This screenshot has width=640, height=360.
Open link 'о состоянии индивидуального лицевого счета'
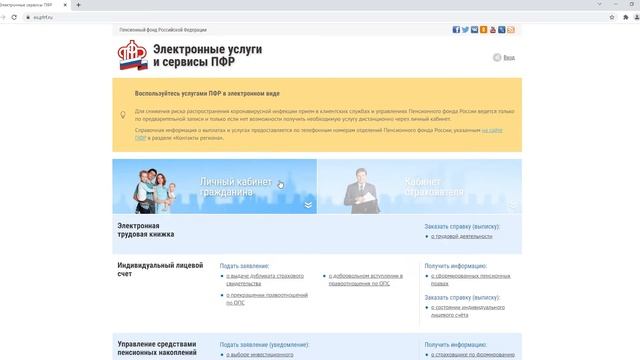point(468,311)
